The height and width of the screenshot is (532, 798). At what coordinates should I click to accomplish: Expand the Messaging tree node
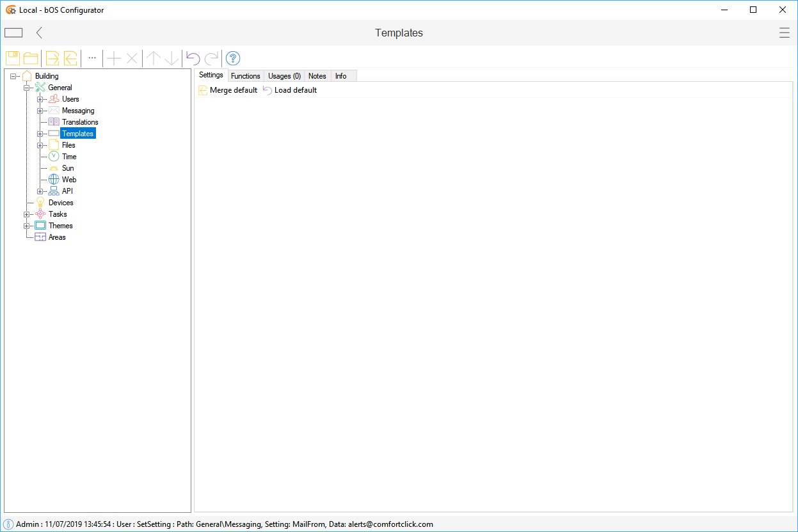(40, 111)
